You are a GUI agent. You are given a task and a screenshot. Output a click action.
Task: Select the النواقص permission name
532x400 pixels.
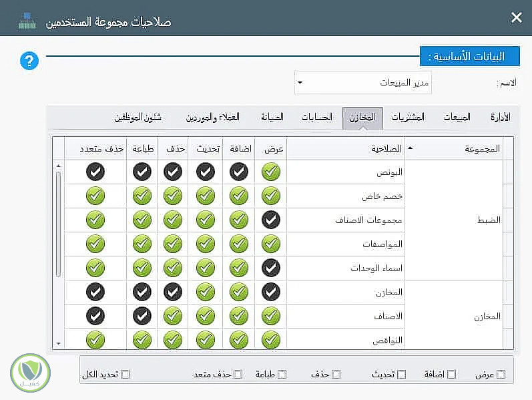[x=387, y=341]
